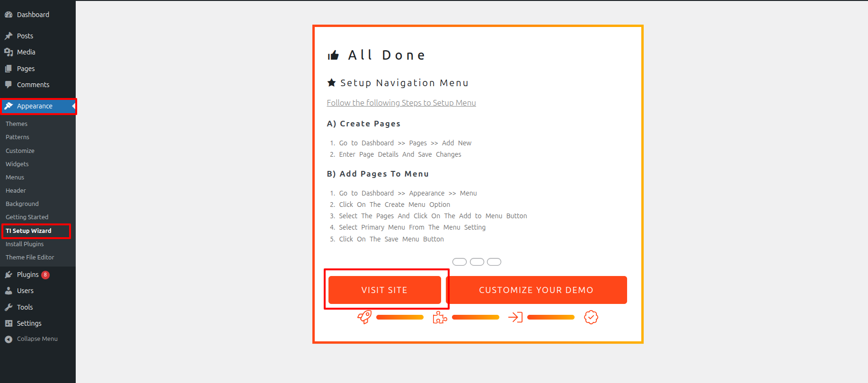
Task: Go to TI Setup Wizard submenu
Action: tap(28, 231)
